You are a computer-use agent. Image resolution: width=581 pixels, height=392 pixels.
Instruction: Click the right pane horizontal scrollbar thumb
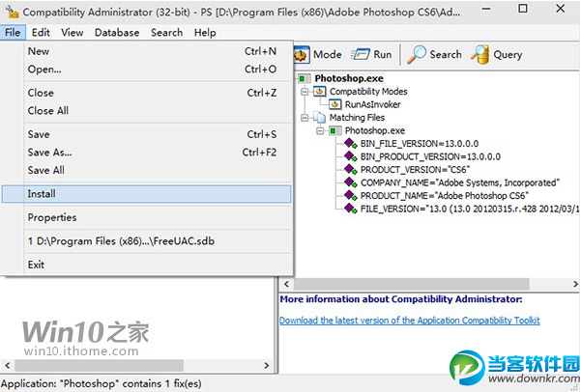(411, 284)
